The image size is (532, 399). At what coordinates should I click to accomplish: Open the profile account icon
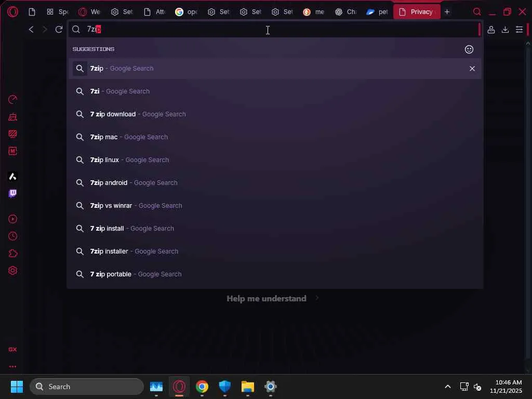point(491,30)
